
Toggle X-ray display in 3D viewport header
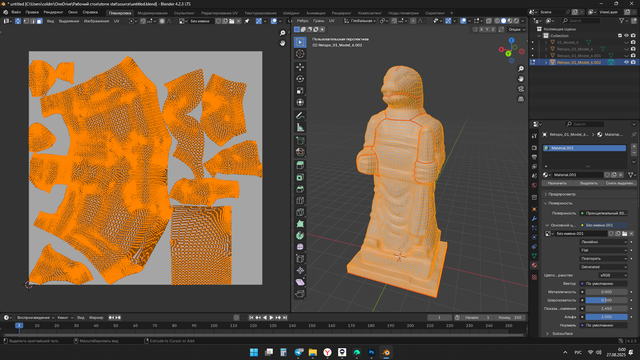pos(489,21)
